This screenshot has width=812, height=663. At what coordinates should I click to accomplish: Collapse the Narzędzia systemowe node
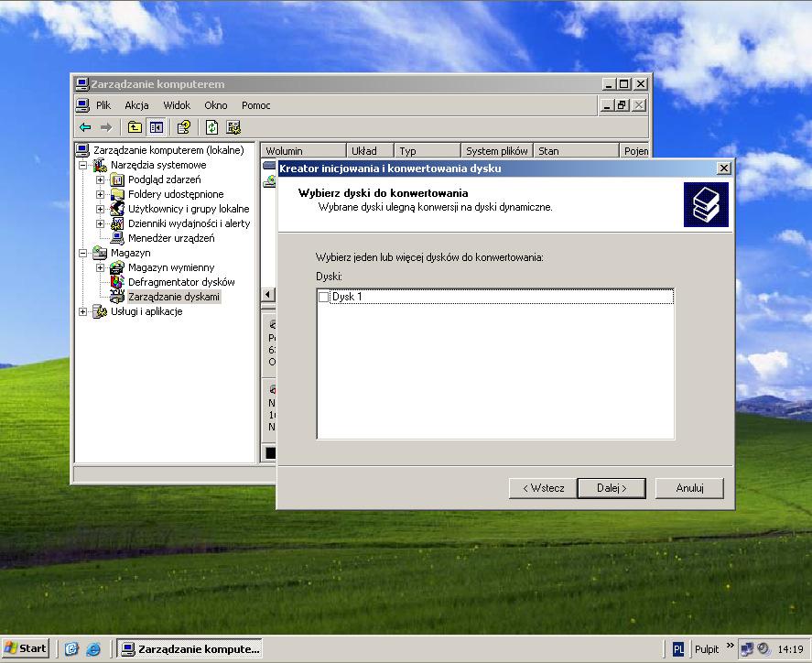[x=83, y=165]
